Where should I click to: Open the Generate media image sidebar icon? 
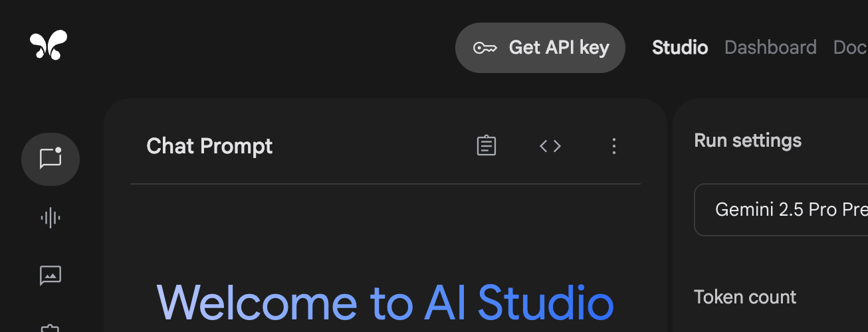51,275
